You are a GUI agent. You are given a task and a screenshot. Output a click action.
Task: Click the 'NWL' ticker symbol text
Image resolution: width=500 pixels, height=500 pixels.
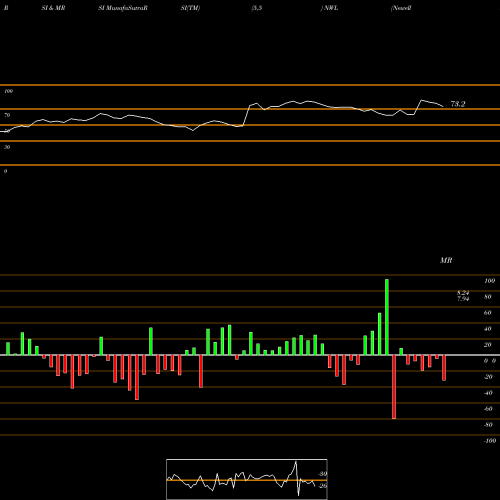pyautogui.click(x=331, y=8)
